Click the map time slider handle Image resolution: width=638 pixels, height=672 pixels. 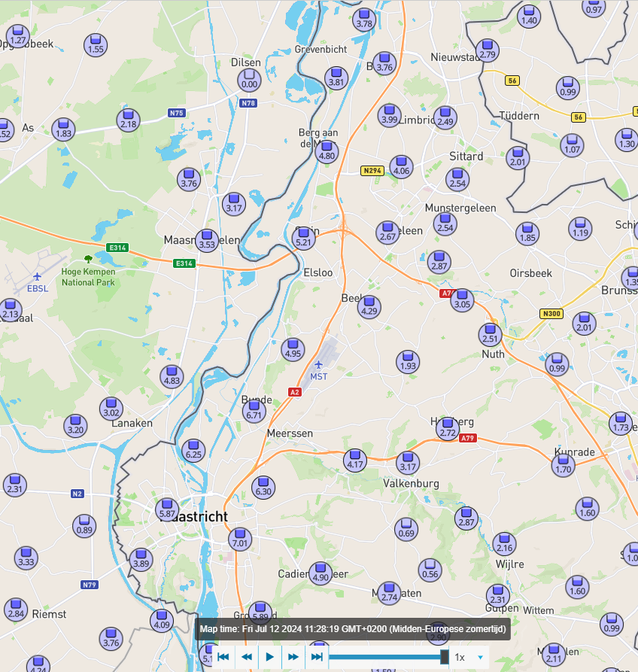445,657
